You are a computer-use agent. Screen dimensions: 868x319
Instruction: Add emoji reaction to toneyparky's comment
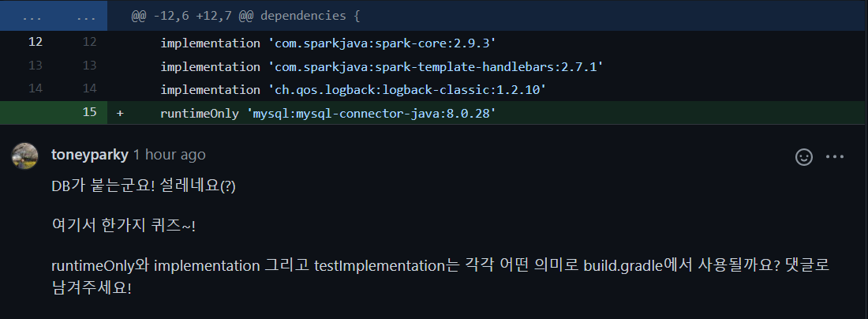[x=803, y=157]
